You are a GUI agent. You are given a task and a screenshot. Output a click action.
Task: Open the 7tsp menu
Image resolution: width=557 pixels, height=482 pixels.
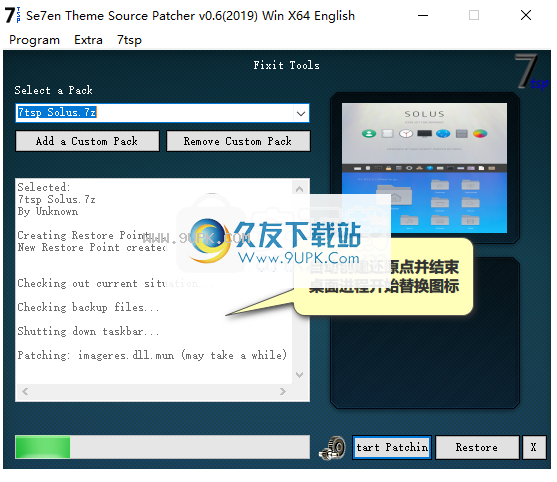click(x=129, y=40)
